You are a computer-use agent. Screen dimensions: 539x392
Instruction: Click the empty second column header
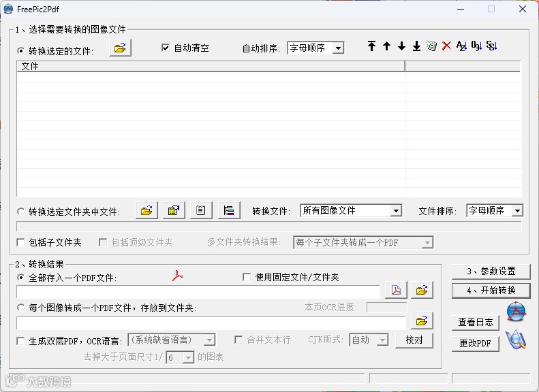[463, 66]
